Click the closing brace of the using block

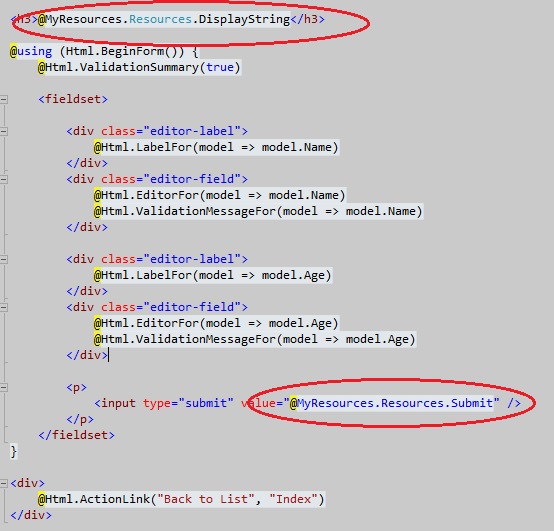(x=13, y=452)
